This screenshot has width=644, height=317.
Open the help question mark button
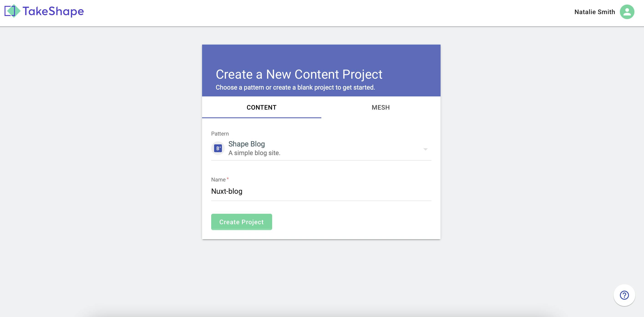pos(624,295)
